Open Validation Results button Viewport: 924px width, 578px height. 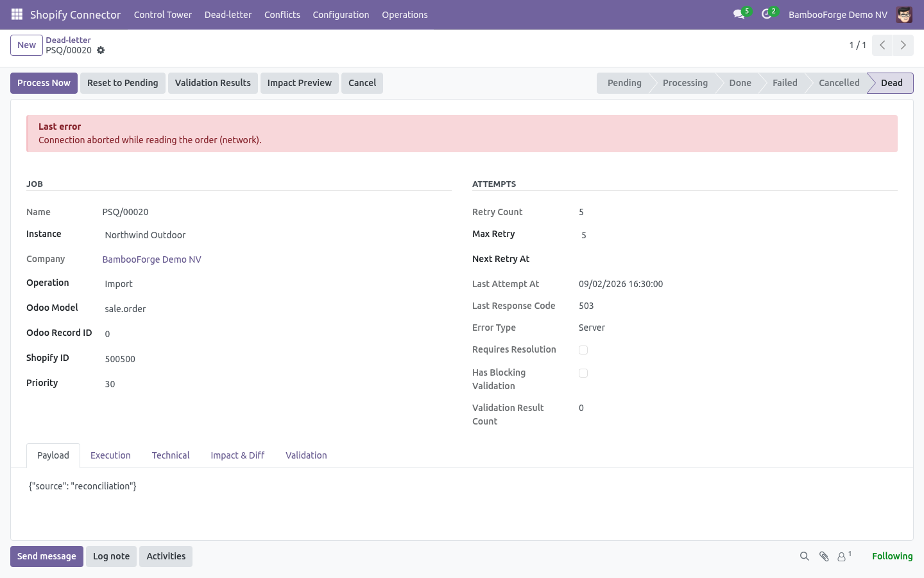[x=213, y=83]
